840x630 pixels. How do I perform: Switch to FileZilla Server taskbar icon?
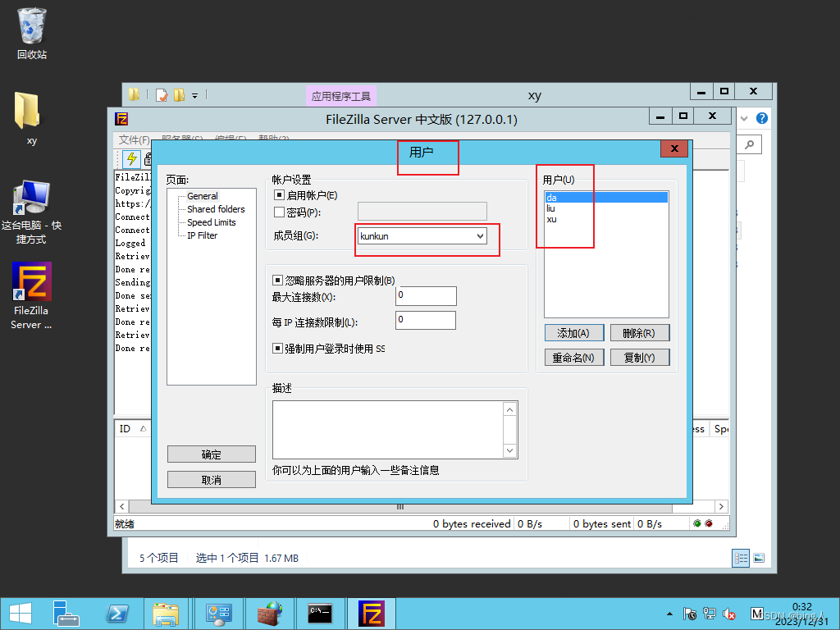coord(372,614)
